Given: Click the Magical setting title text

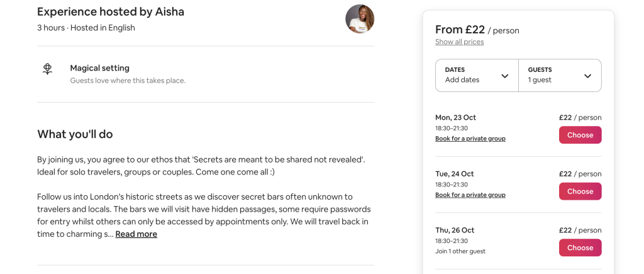Looking at the screenshot, I should coord(100,68).
